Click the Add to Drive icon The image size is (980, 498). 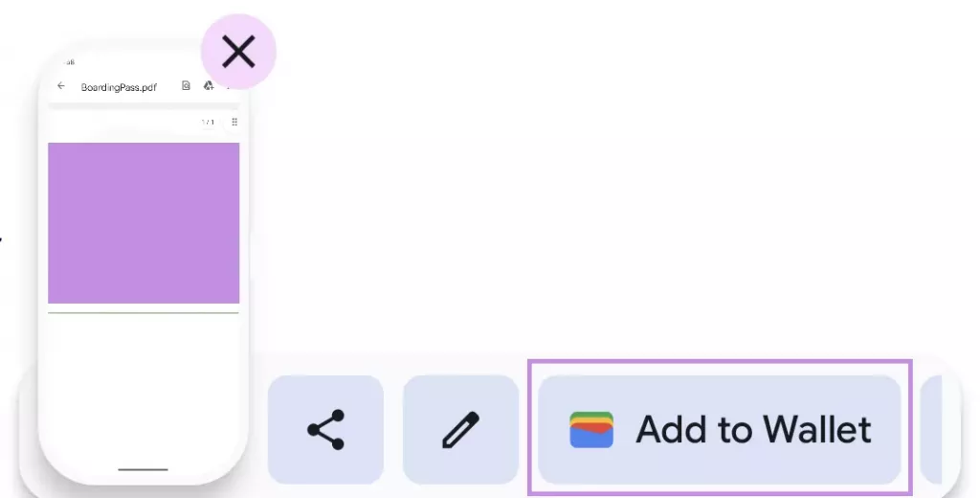pyautogui.click(x=209, y=85)
